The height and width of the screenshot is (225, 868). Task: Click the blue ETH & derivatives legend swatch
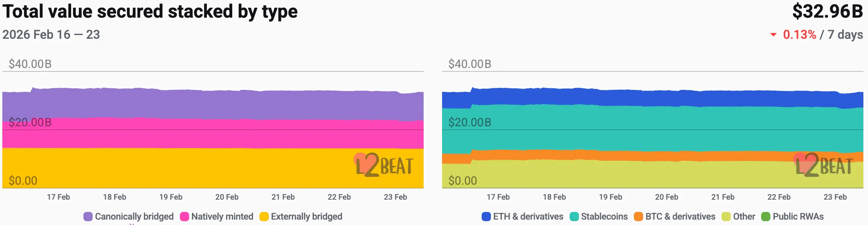(486, 217)
